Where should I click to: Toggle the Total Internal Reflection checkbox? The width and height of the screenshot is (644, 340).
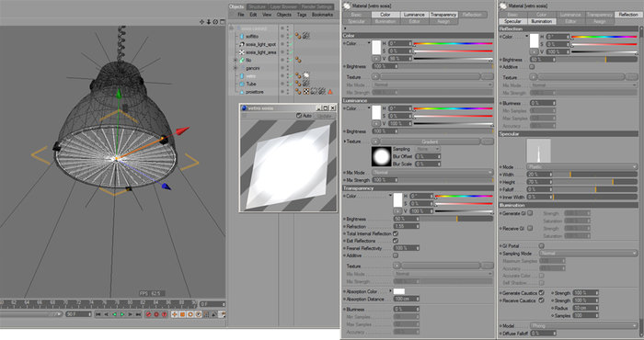click(x=396, y=233)
